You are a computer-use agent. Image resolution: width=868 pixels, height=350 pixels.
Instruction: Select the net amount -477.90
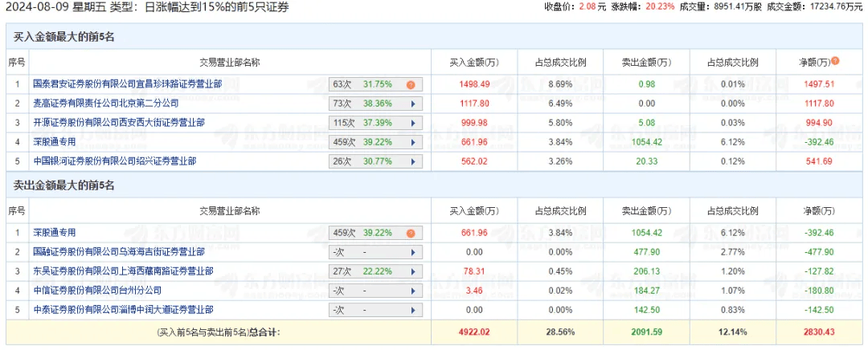click(x=819, y=251)
